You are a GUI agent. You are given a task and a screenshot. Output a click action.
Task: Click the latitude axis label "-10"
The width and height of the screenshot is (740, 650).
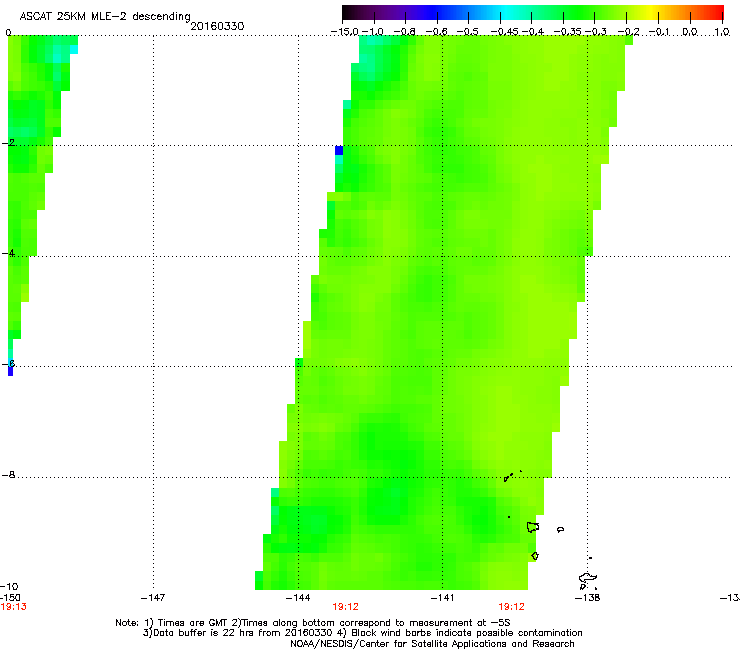click(9, 586)
